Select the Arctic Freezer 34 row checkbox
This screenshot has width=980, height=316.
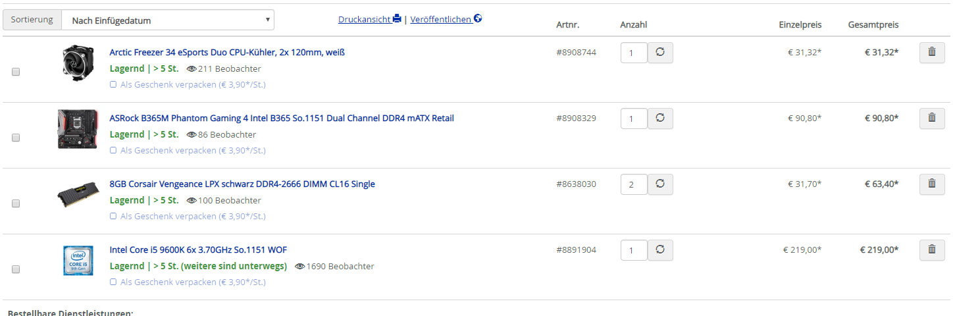[x=16, y=72]
